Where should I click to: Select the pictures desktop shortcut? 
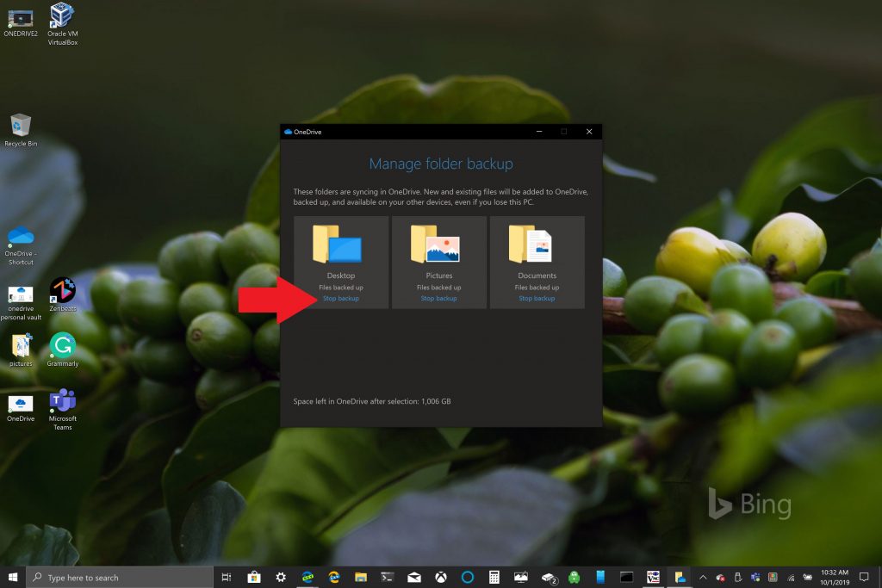click(21, 350)
